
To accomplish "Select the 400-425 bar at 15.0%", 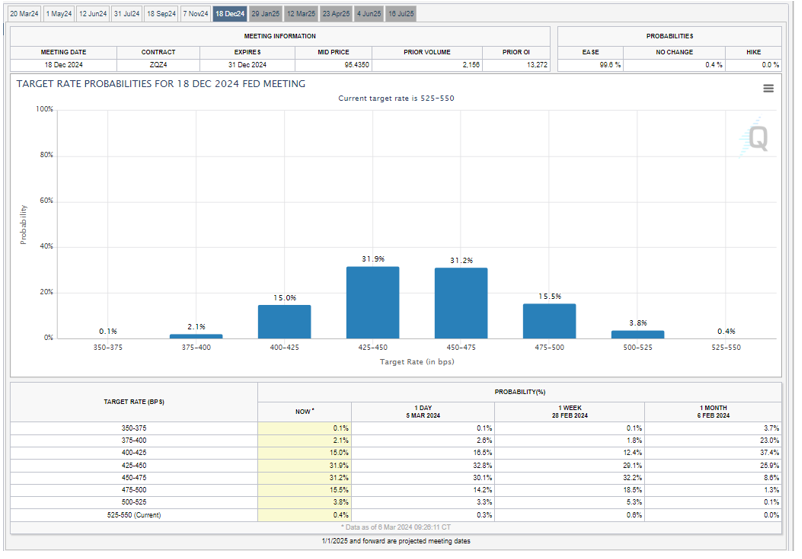I will [x=285, y=321].
